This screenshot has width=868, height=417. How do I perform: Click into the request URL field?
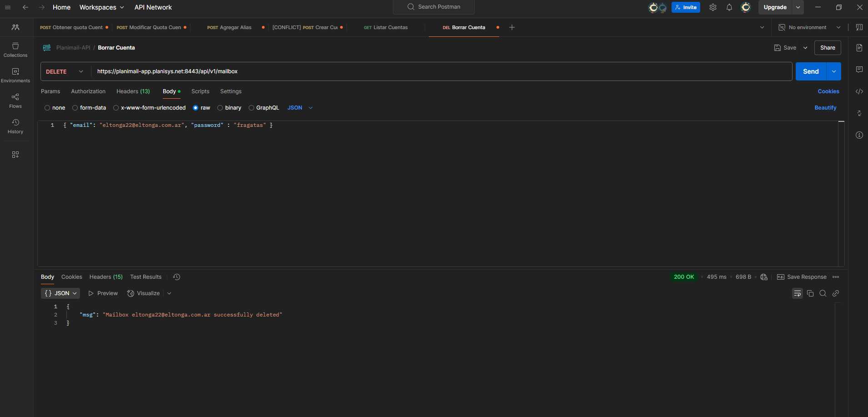(441, 71)
